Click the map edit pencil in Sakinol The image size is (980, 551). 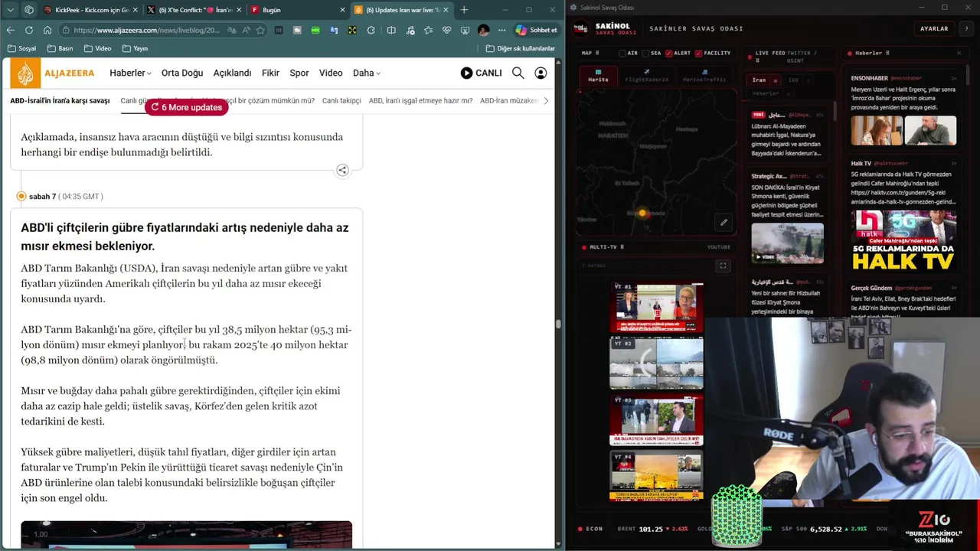coord(724,223)
